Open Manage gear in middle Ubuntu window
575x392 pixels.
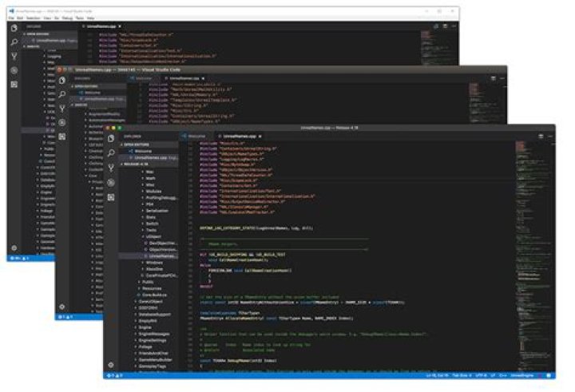pos(62,307)
